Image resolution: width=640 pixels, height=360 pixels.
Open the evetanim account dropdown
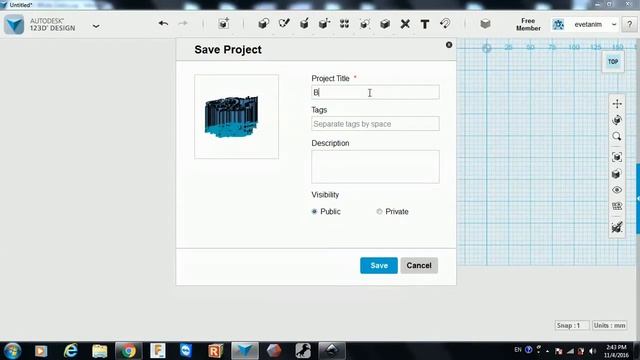(614, 24)
